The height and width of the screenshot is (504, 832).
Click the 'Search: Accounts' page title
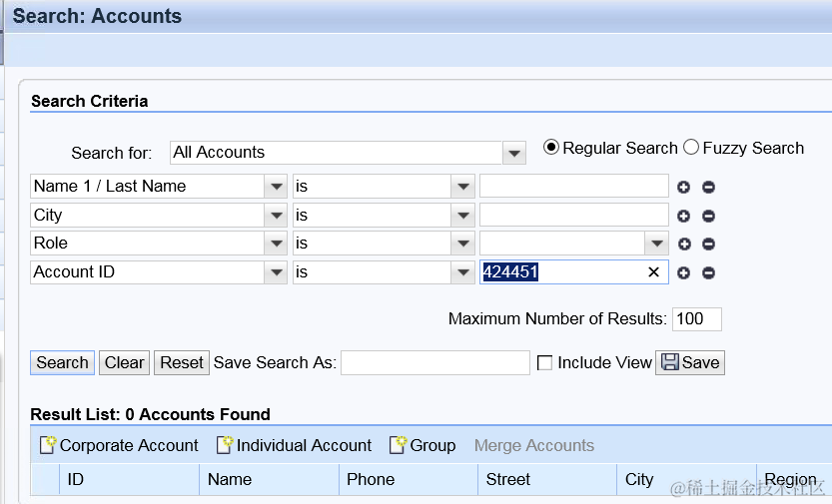coord(97,16)
